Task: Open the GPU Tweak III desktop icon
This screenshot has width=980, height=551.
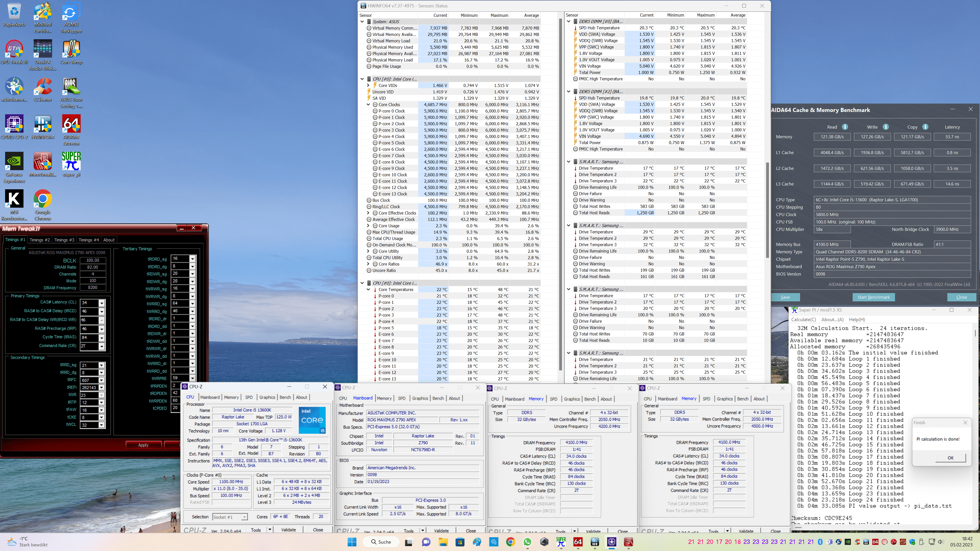Action: point(14,52)
